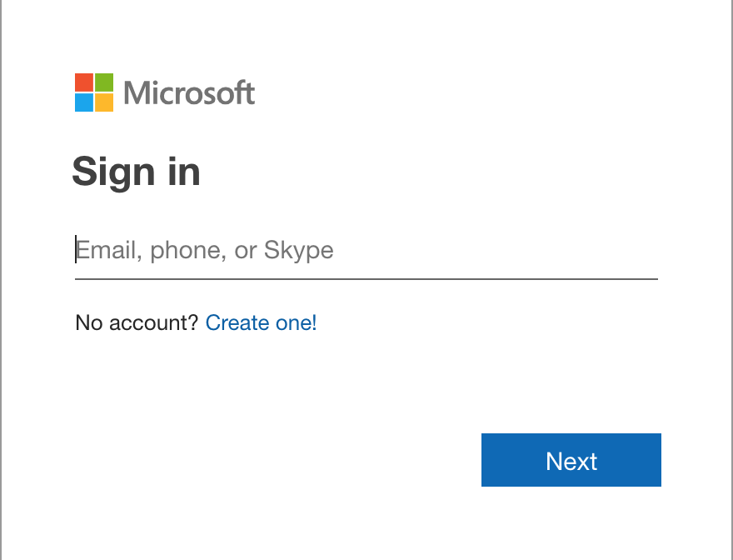This screenshot has width=733, height=560.
Task: Click the Microsoft wordmark text
Action: (x=189, y=92)
